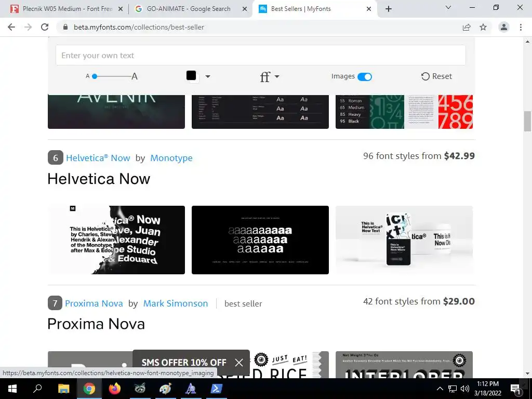Click the address bar URL
This screenshot has width=532, height=399.
coord(139,27)
